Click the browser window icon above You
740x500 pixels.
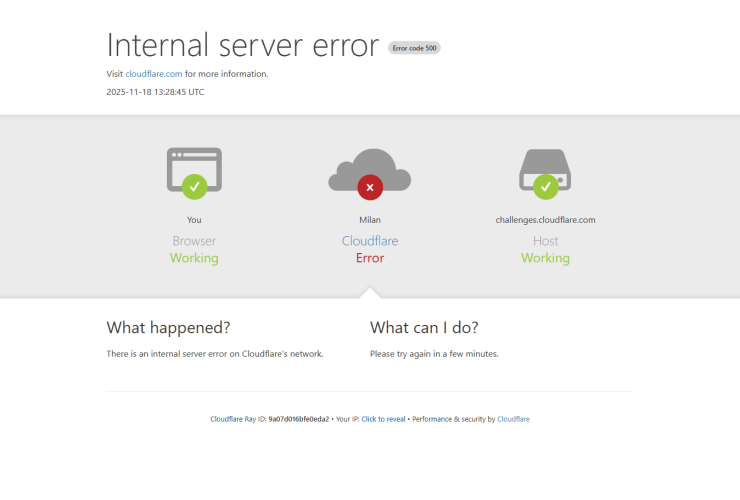tap(194, 170)
